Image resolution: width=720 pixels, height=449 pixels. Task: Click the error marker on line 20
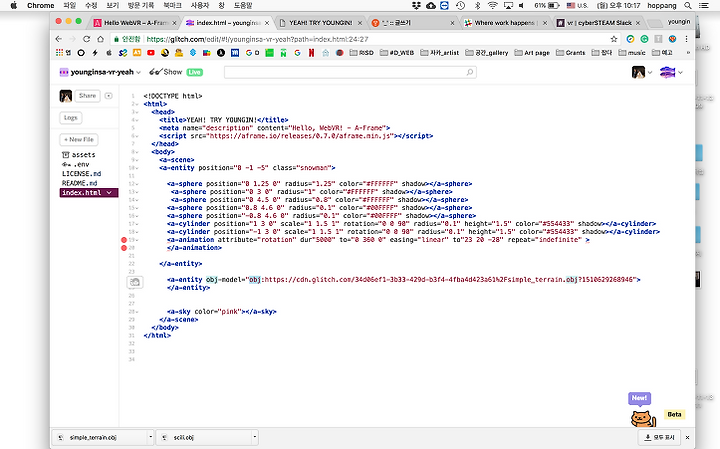tap(124, 248)
